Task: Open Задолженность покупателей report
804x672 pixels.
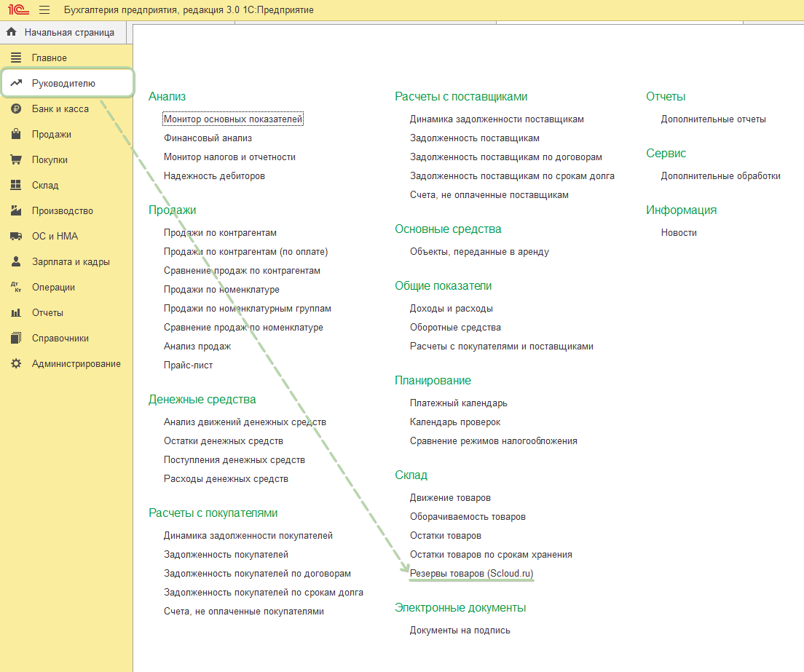Action: 226,555
